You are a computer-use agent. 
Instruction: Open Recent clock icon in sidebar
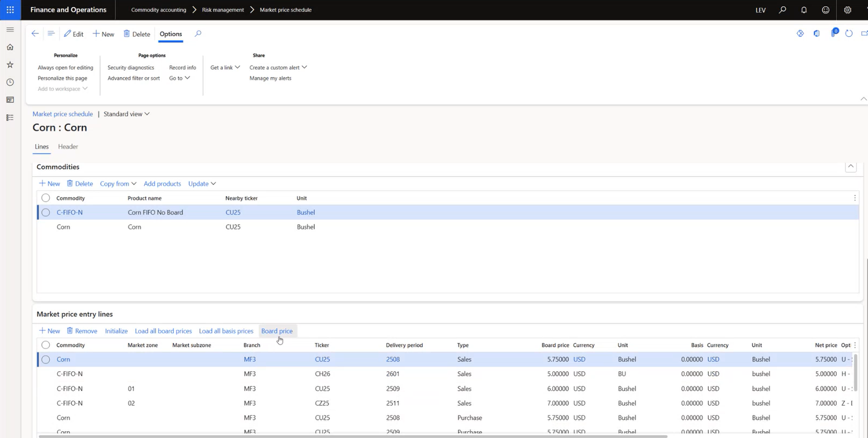coord(10,82)
